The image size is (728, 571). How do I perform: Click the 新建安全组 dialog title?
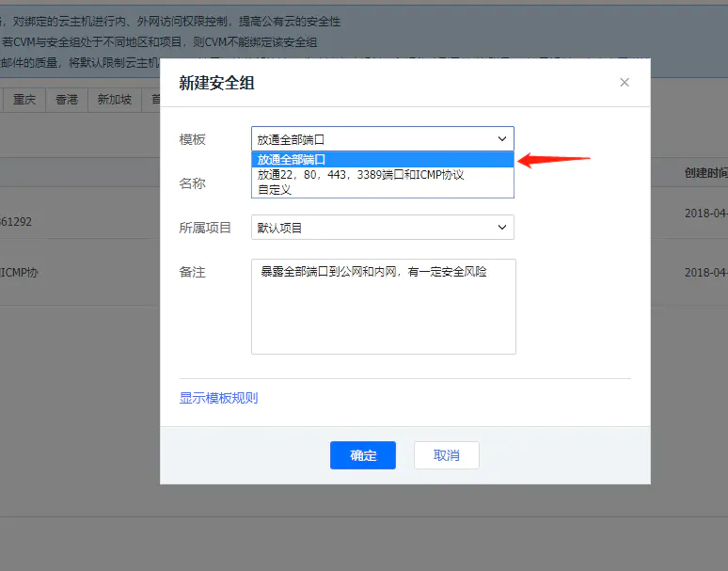pos(216,83)
